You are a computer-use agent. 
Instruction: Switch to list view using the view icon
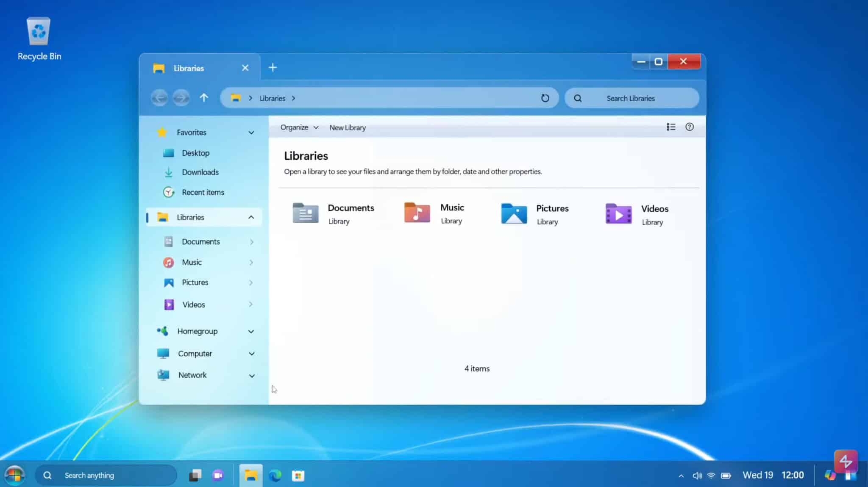pos(671,127)
